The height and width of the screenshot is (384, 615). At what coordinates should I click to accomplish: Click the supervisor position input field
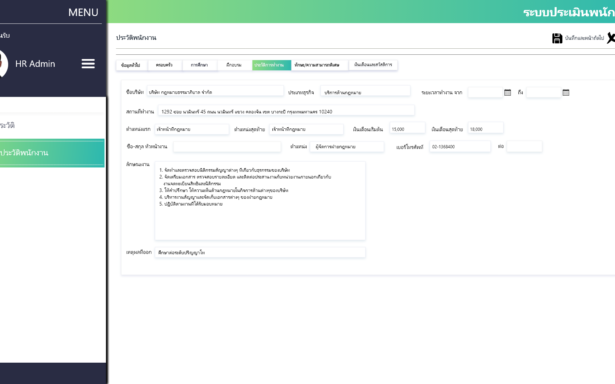(x=347, y=147)
